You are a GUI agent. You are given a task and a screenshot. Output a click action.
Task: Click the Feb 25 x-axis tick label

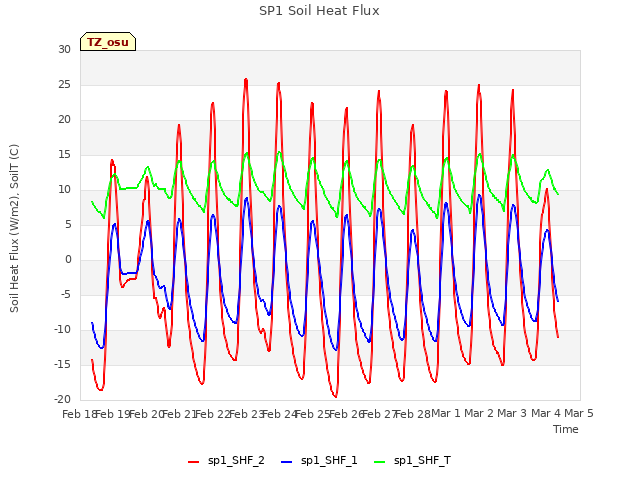312,414
